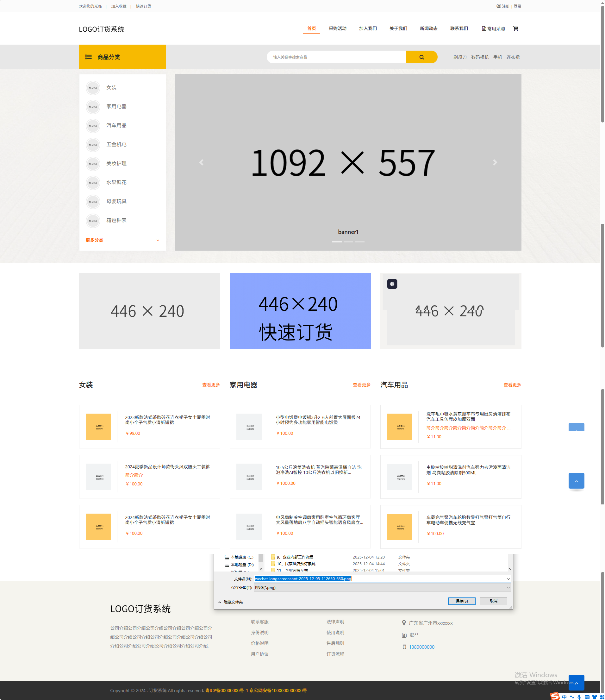Go to previous banner with left arrow
The width and height of the screenshot is (605, 700).
click(x=201, y=163)
